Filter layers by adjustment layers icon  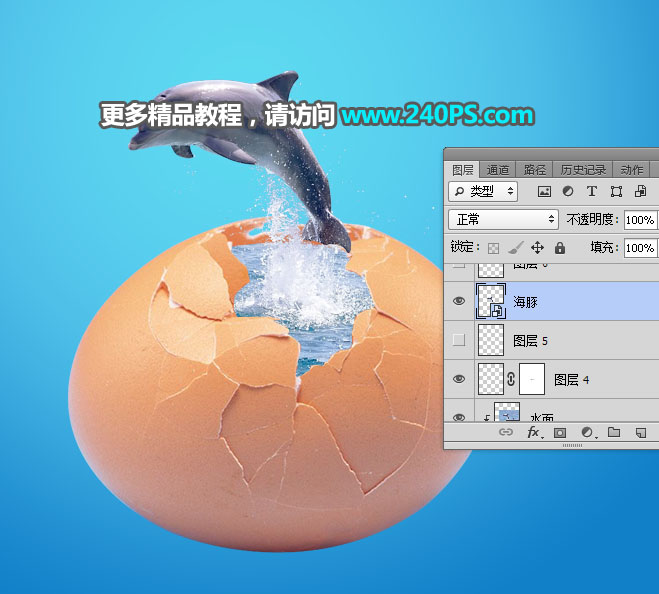pos(568,192)
